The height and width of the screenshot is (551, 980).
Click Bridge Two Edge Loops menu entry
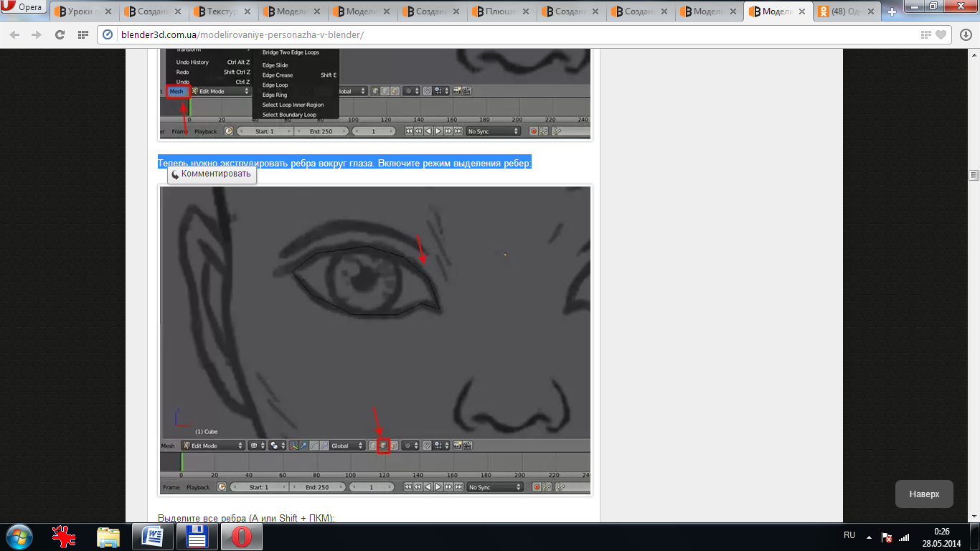291,52
